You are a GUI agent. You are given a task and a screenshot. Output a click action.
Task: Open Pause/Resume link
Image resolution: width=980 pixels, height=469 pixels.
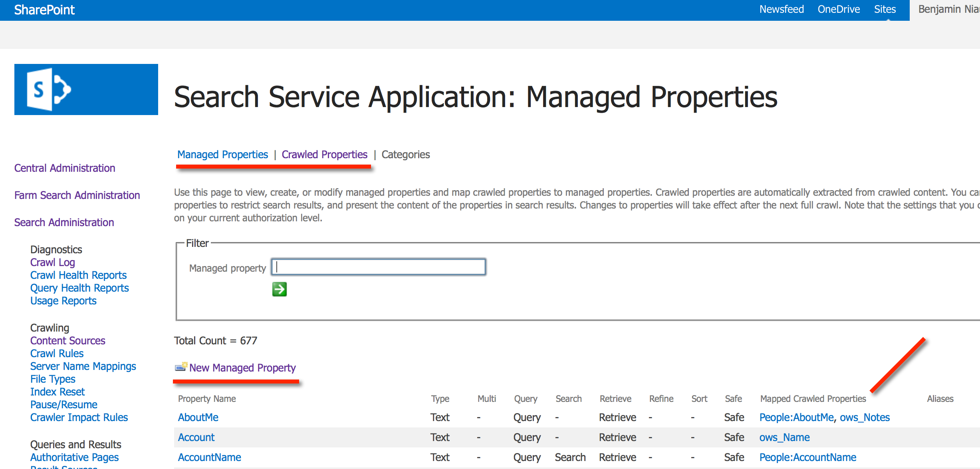point(64,405)
